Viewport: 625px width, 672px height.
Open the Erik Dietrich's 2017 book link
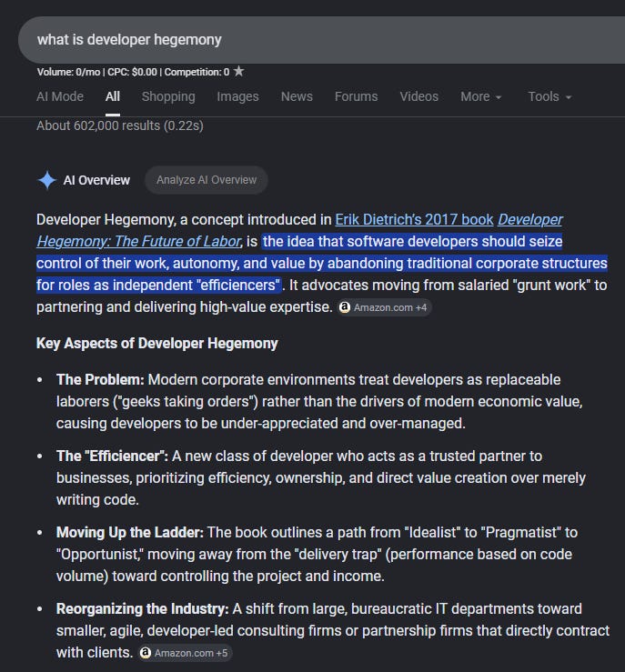[414, 219]
